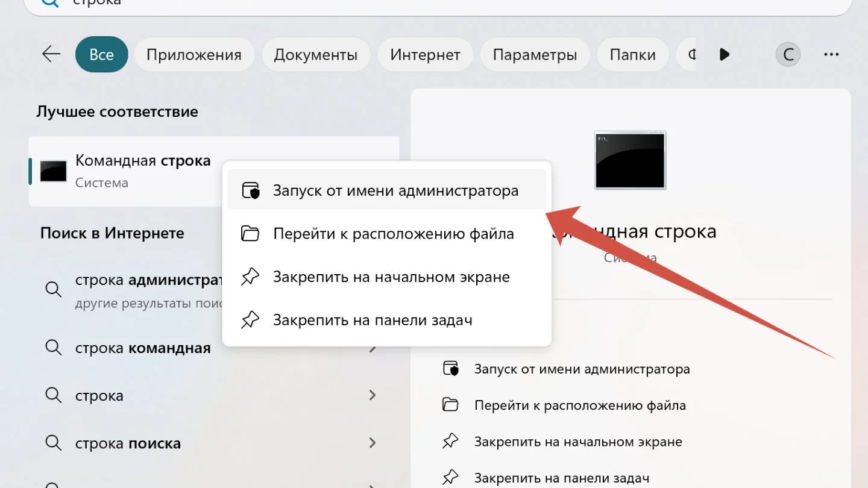Click the Поиск в Интернете heading

click(112, 233)
